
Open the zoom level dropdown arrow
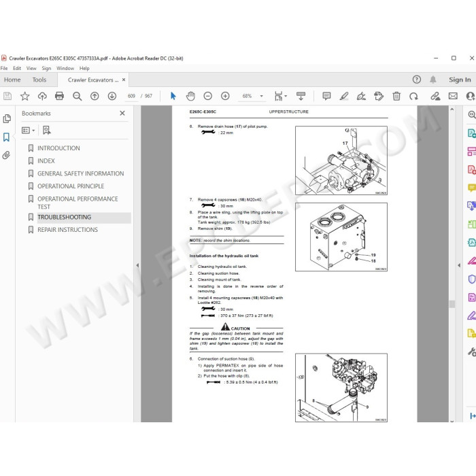[261, 97]
